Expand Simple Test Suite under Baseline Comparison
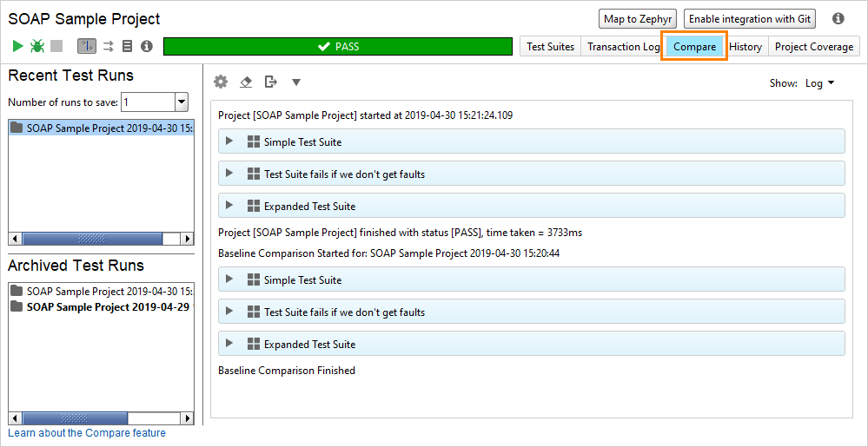 click(229, 279)
